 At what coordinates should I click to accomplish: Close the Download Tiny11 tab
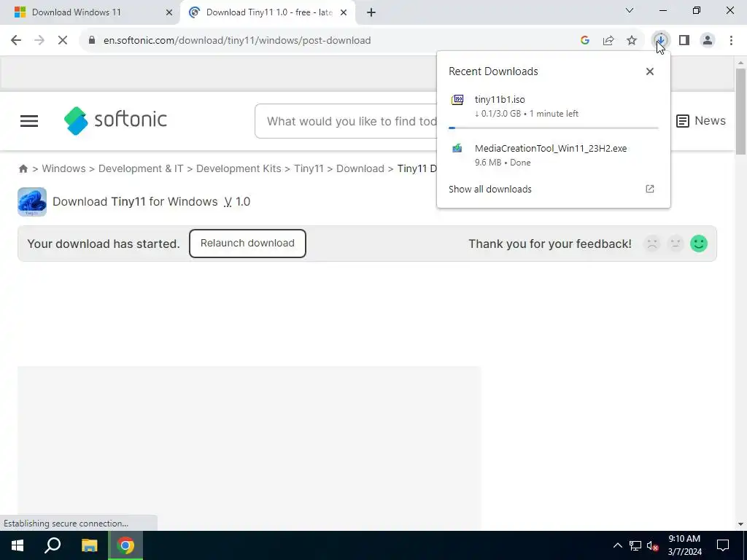click(344, 12)
